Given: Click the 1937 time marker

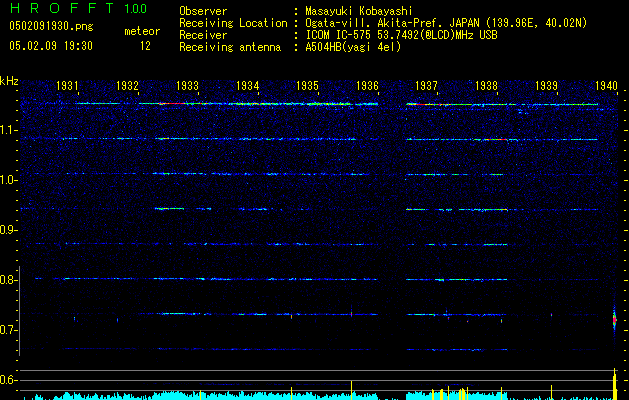Looking at the screenshot, I should (426, 86).
